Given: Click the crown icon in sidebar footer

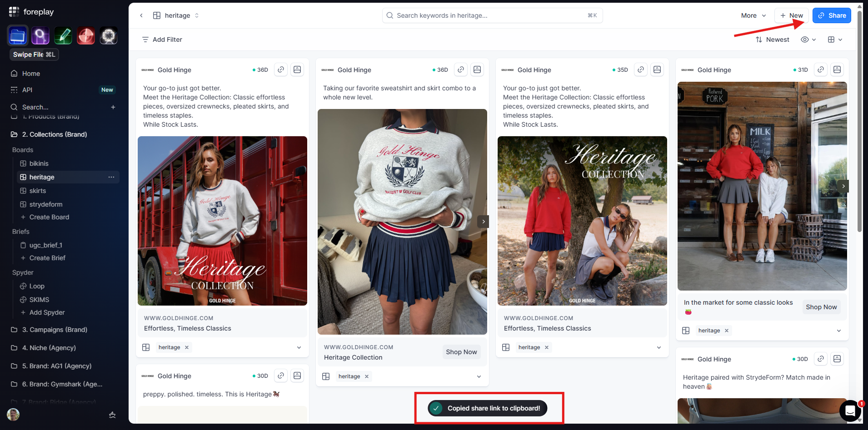Looking at the screenshot, I should coord(112,415).
